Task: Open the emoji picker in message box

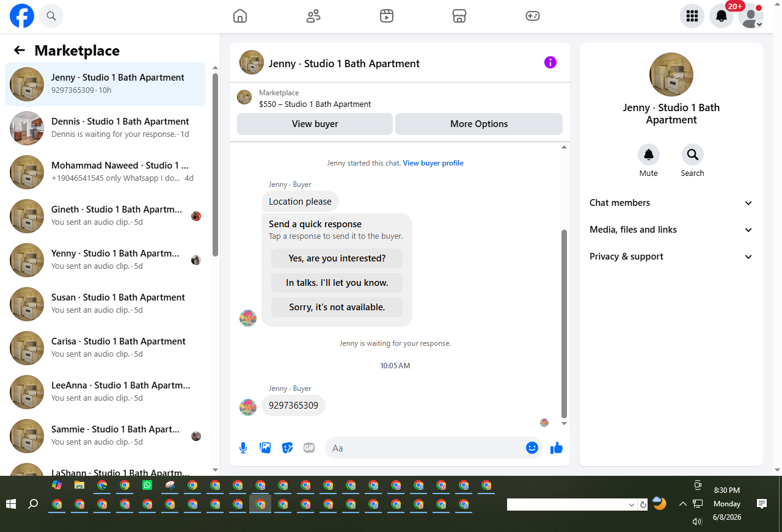Action: pyautogui.click(x=532, y=448)
